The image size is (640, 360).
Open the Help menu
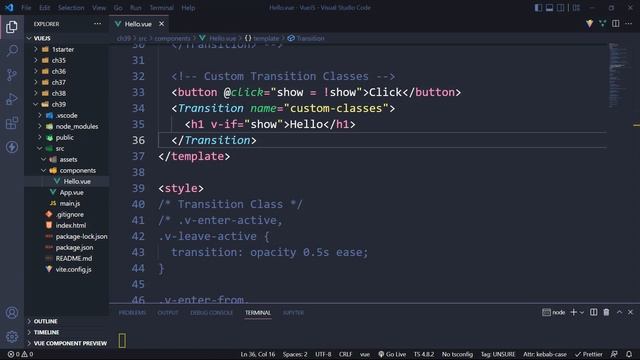coord(188,8)
